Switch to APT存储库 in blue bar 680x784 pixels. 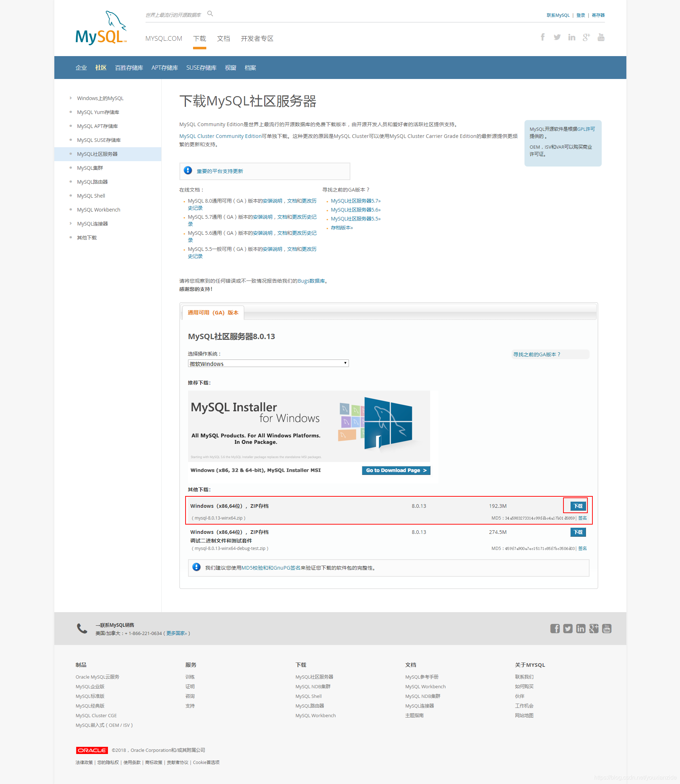165,68
